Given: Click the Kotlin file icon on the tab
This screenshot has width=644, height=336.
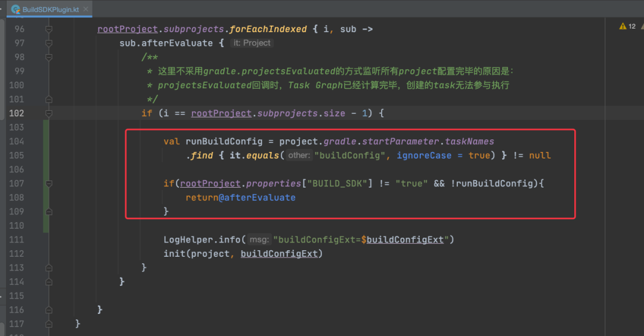Looking at the screenshot, I should pyautogui.click(x=16, y=9).
